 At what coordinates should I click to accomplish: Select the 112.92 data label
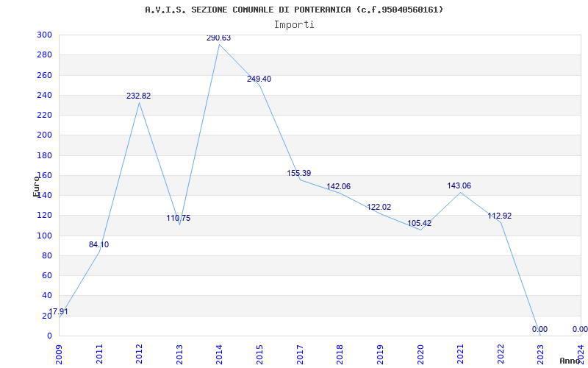tap(500, 216)
